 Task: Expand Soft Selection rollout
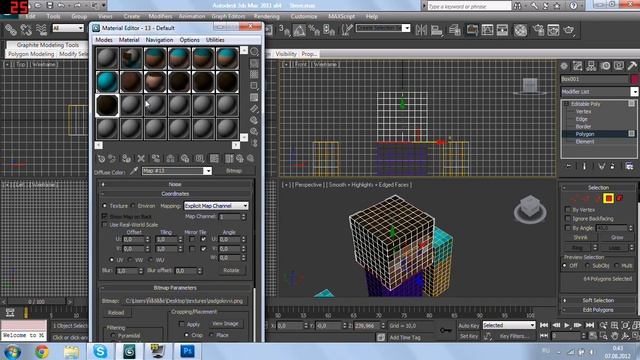coord(598,300)
